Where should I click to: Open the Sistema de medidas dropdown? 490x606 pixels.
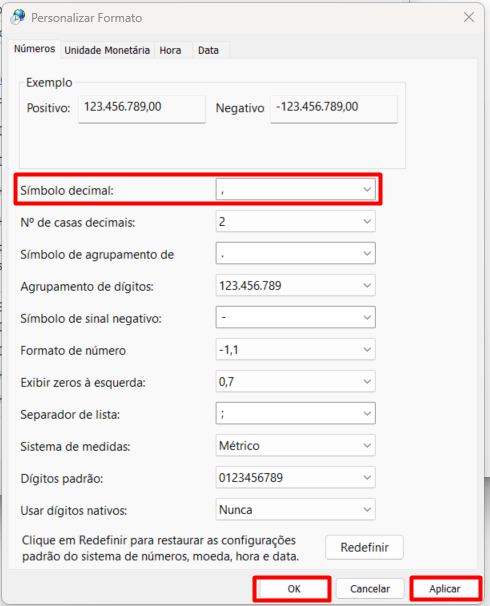coord(296,446)
